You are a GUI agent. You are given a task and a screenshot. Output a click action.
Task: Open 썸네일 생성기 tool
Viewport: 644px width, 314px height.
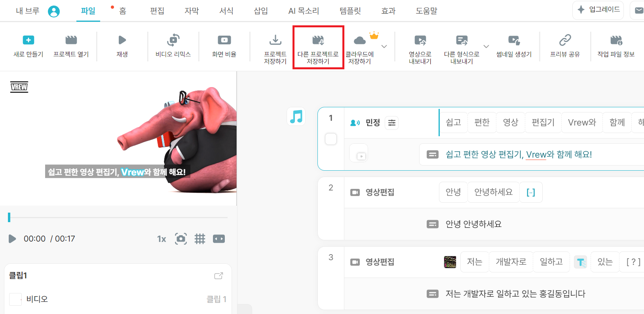tap(514, 40)
